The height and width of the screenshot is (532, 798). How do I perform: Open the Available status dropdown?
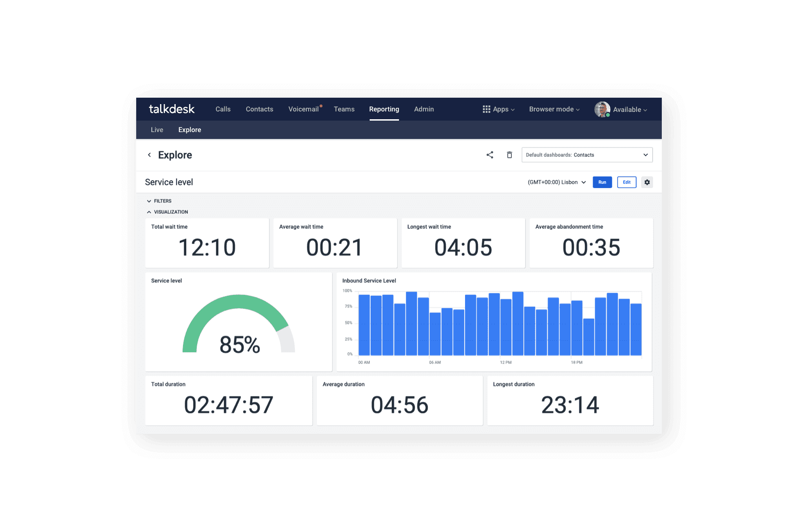pyautogui.click(x=630, y=110)
